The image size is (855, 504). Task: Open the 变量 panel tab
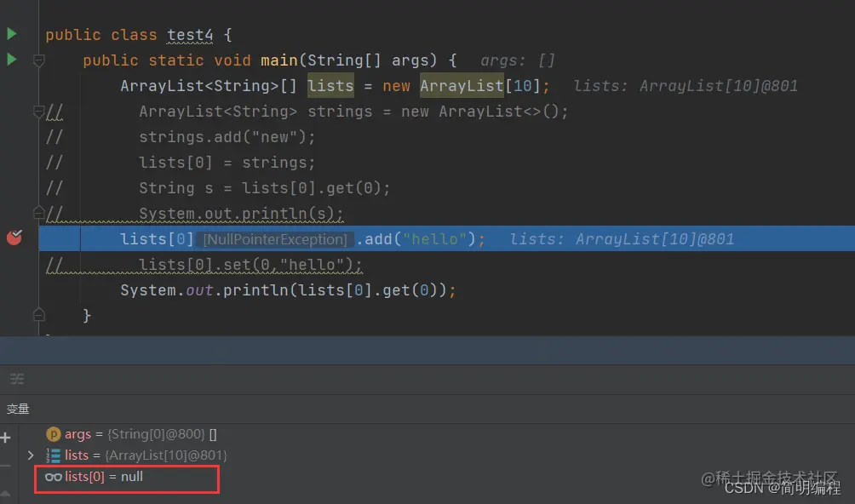(x=18, y=409)
